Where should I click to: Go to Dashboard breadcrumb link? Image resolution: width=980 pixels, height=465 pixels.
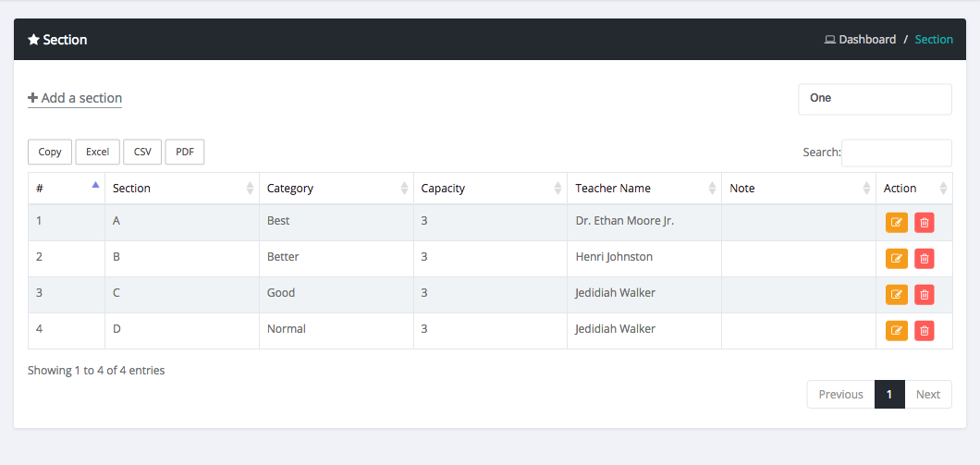(866, 40)
